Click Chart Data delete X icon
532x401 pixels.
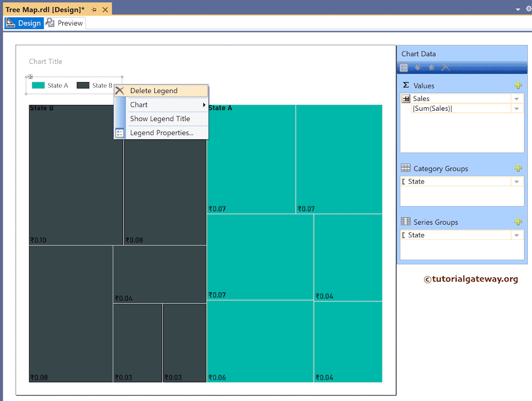pos(445,68)
